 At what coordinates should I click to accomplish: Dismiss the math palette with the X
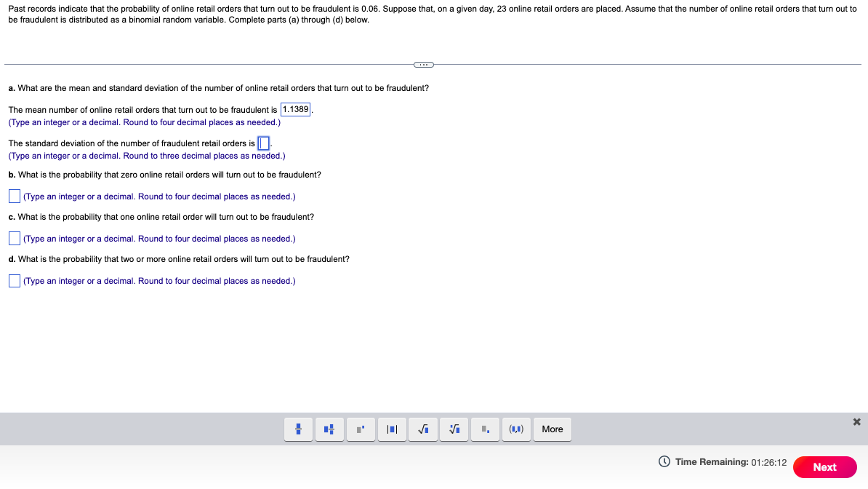click(856, 421)
